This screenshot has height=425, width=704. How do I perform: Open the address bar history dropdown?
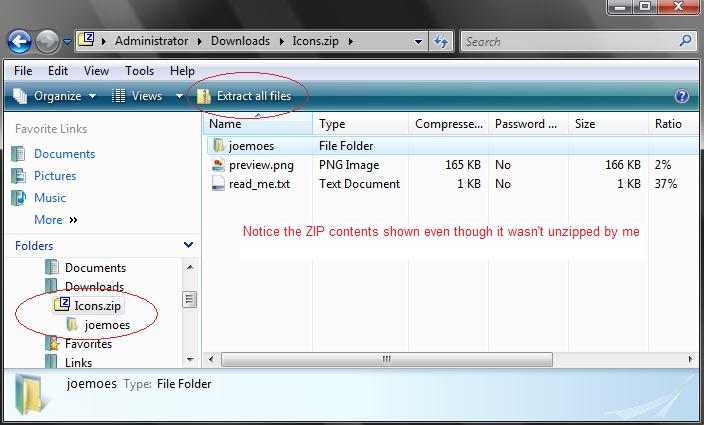pos(418,42)
